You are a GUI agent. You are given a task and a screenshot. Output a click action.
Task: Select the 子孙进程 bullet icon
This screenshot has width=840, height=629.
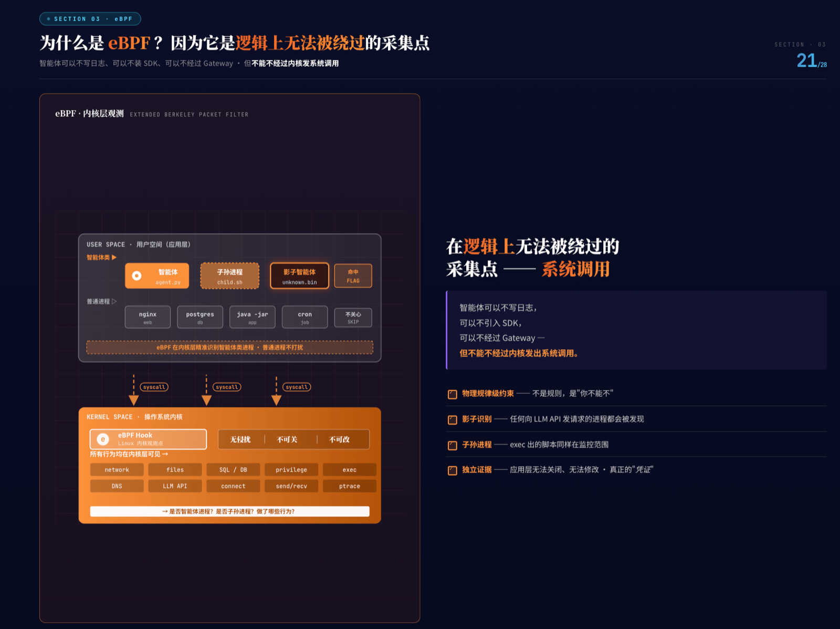[x=451, y=445]
